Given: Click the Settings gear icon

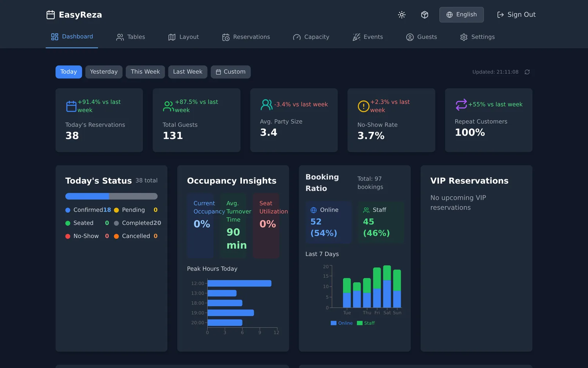Looking at the screenshot, I should pyautogui.click(x=464, y=37).
